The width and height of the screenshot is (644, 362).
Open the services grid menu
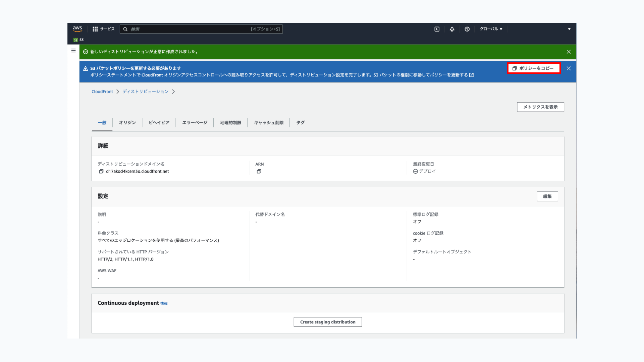tap(95, 29)
